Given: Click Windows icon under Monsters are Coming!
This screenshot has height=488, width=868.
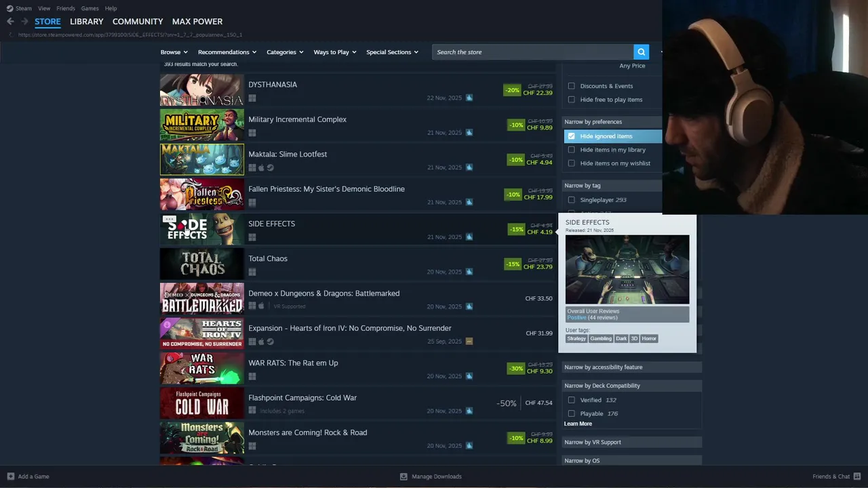Looking at the screenshot, I should click(x=252, y=446).
